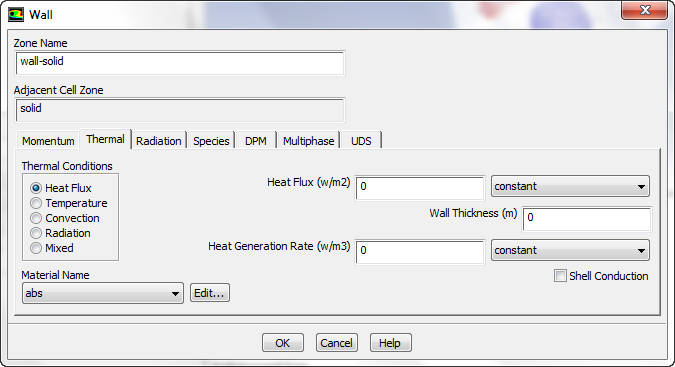Click the Edit... material button

tap(210, 293)
